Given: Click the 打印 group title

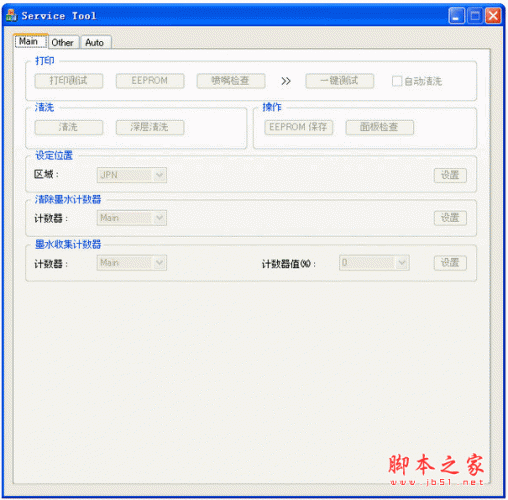Looking at the screenshot, I should pos(45,61).
